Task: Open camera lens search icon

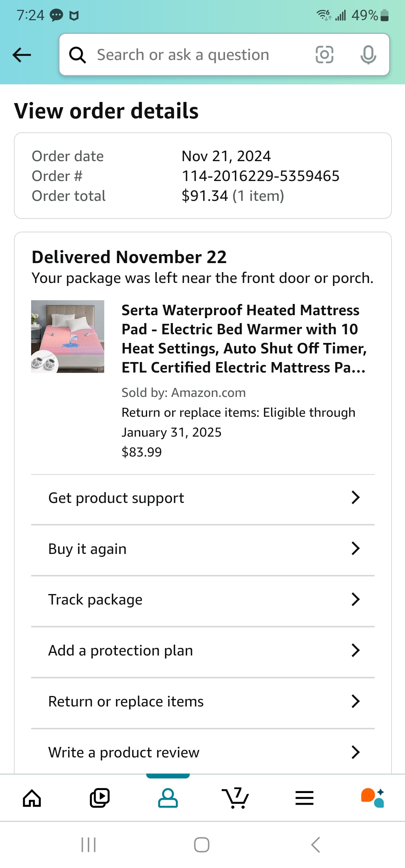Action: click(324, 55)
